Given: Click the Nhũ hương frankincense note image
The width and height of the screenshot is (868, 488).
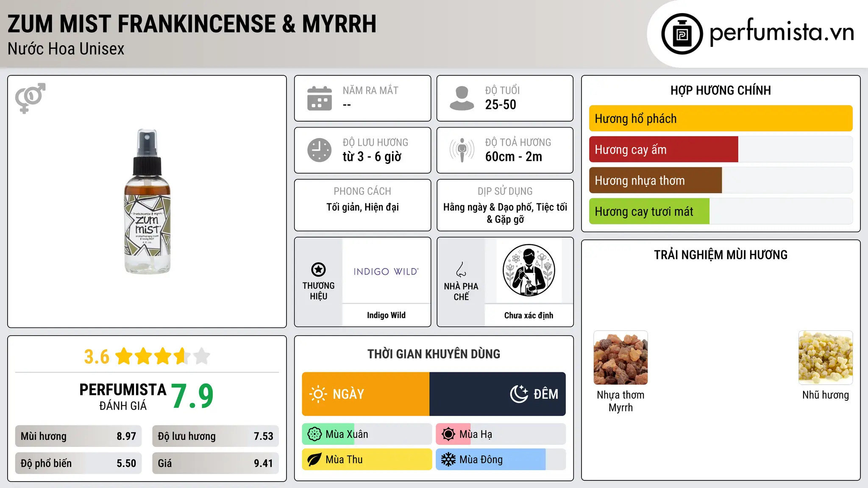Looking at the screenshot, I should (x=826, y=358).
